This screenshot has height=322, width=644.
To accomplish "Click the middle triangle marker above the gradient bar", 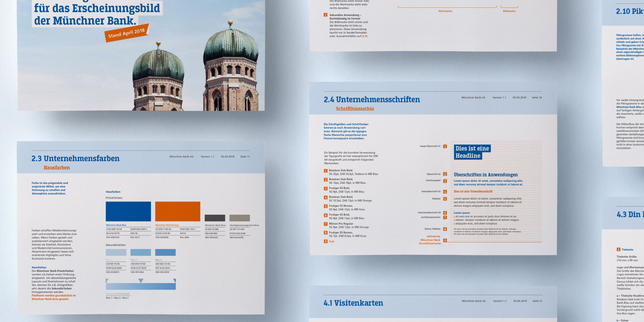I will click(x=141, y=280).
